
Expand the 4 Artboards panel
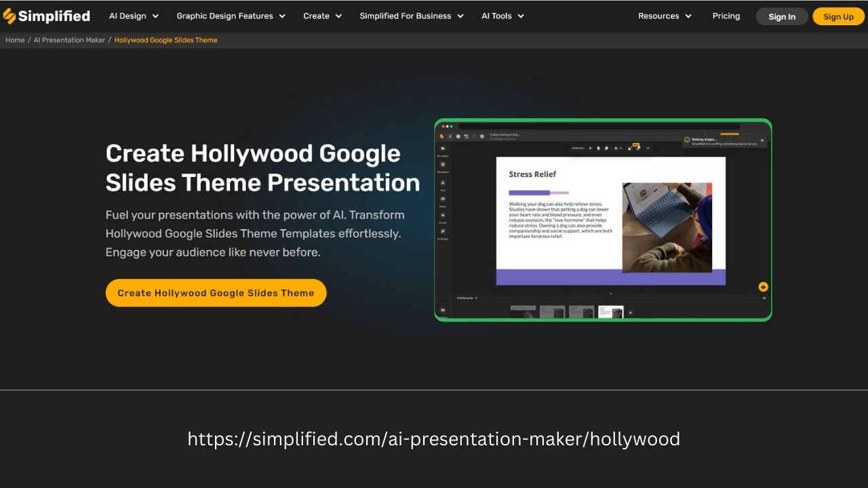tap(467, 297)
